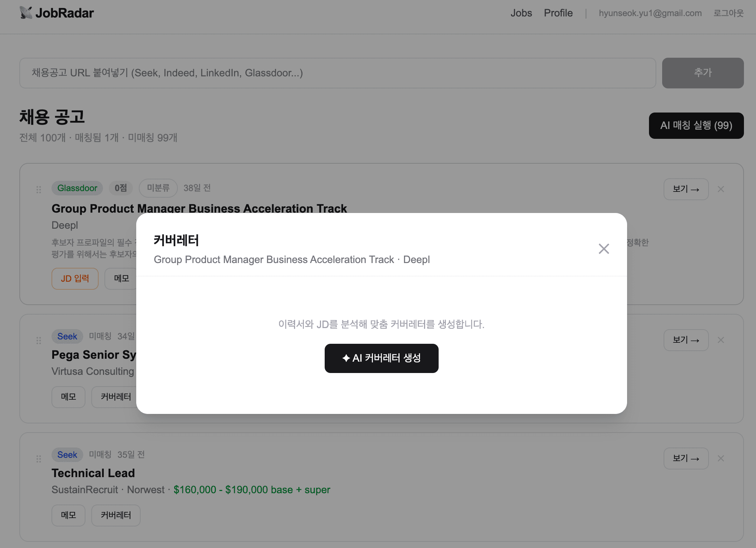Click the 커버레터 modal heading
This screenshot has width=756, height=548.
pos(176,240)
